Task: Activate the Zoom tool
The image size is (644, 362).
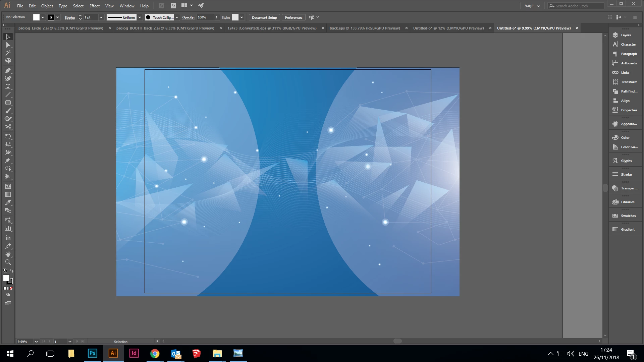Action: point(8,262)
